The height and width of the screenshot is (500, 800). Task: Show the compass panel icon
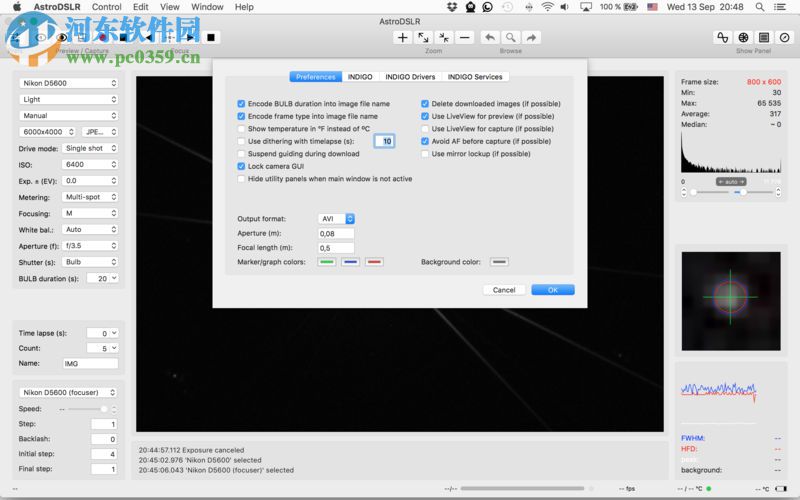tap(785, 37)
